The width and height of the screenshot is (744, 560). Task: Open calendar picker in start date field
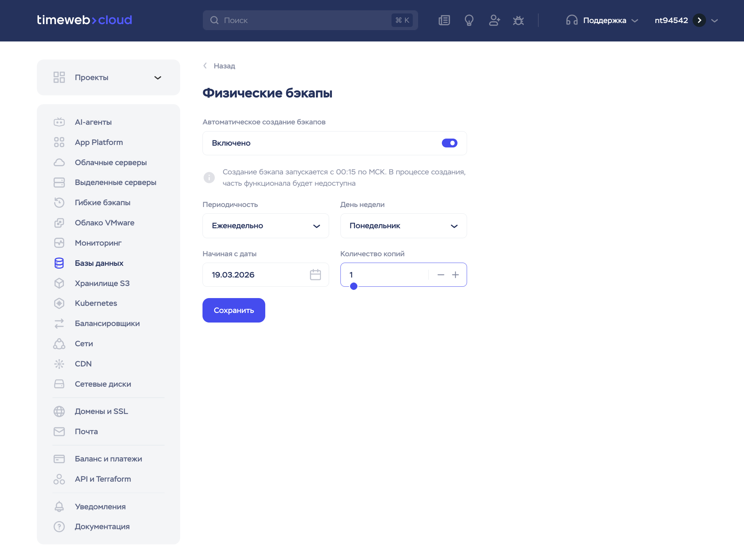tap(315, 275)
